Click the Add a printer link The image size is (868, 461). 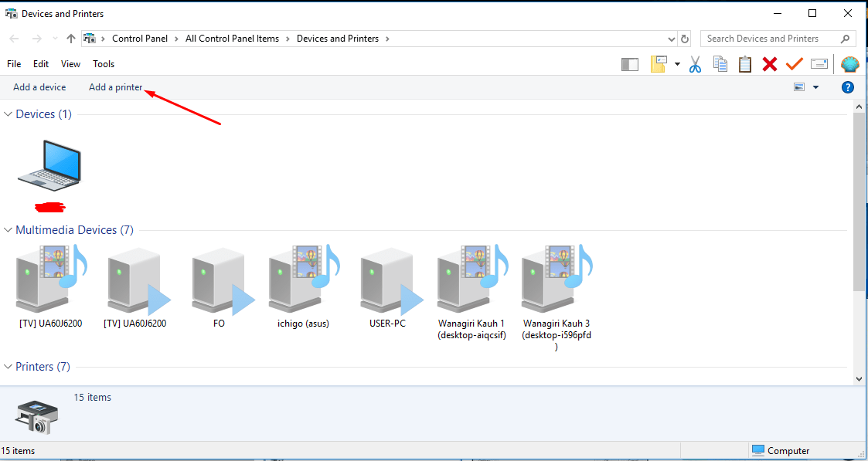(115, 86)
